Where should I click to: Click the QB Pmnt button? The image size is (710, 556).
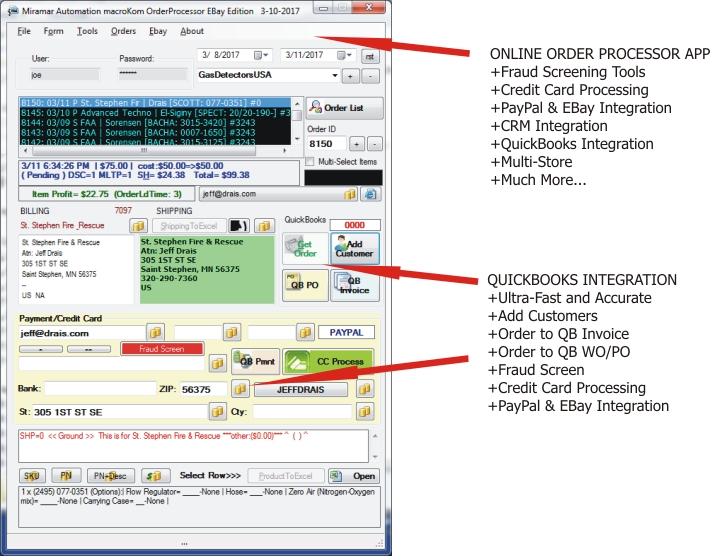[x=255, y=361]
